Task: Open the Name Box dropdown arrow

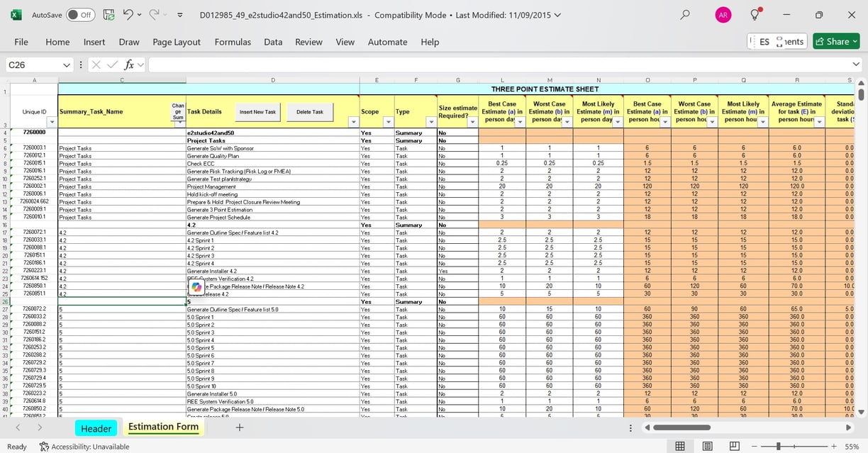Action: click(67, 65)
